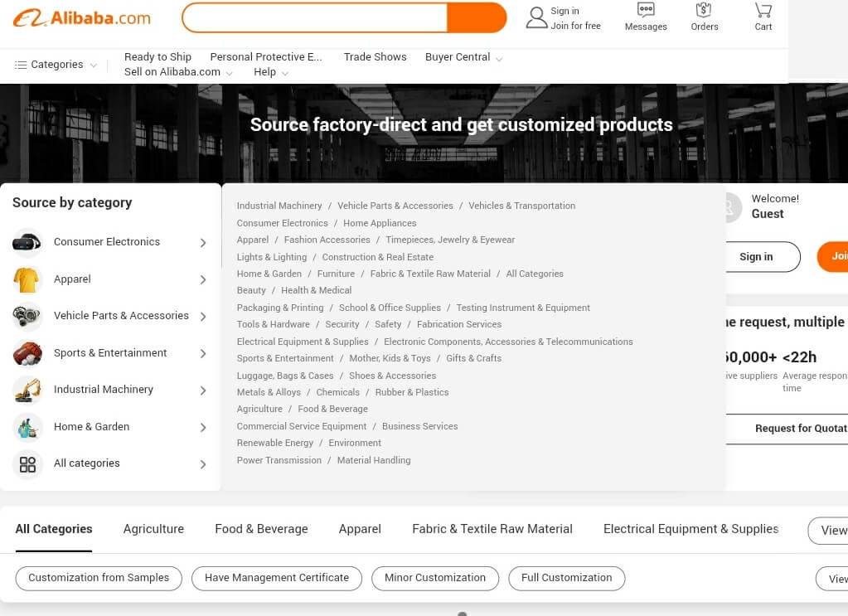Click the Apparel yellow t-shirt icon
Viewport: 848px width, 616px height.
(27, 279)
